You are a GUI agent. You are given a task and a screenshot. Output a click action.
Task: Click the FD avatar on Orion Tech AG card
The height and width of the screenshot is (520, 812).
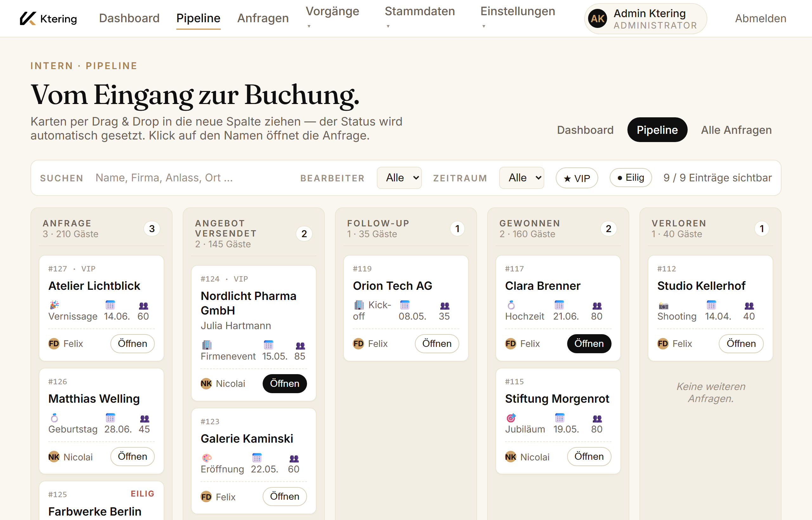358,344
